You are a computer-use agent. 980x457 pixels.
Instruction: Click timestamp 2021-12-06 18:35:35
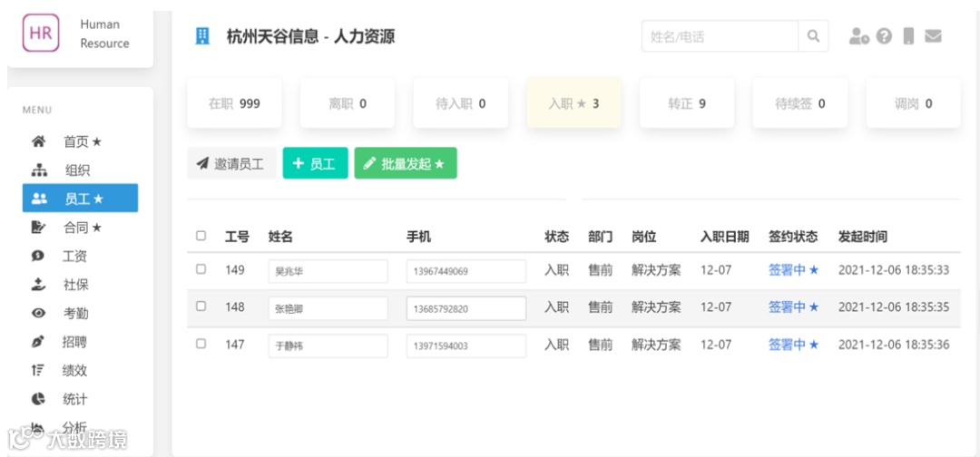pos(894,307)
